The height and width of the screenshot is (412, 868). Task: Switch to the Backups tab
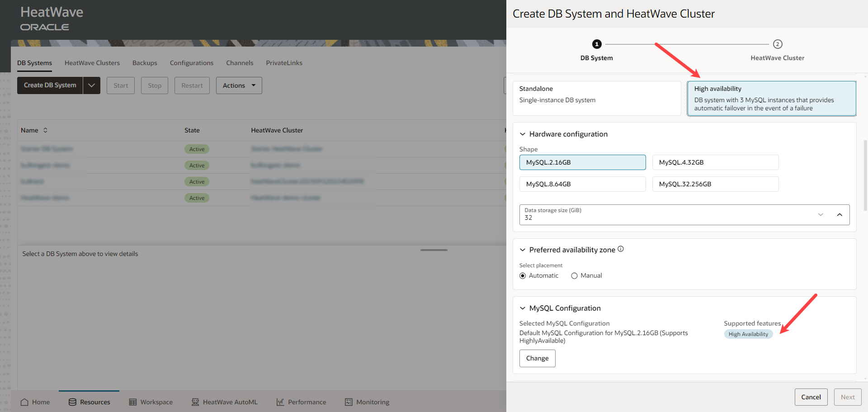(145, 63)
